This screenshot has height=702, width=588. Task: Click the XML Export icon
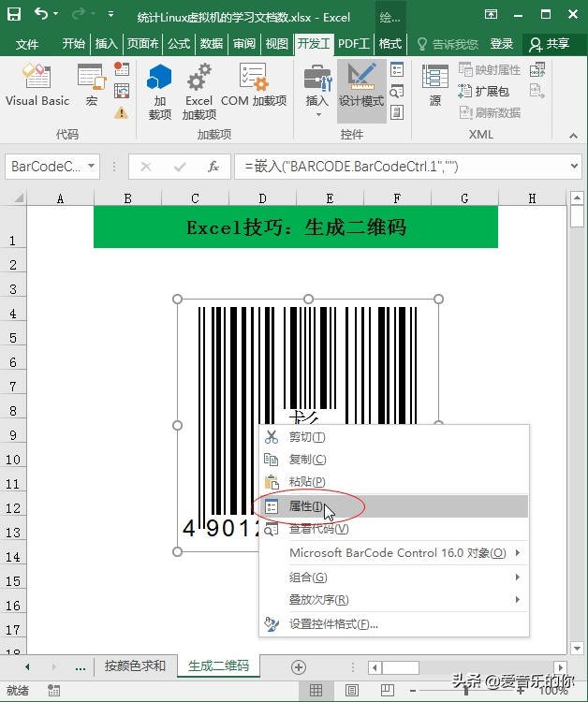click(x=537, y=92)
